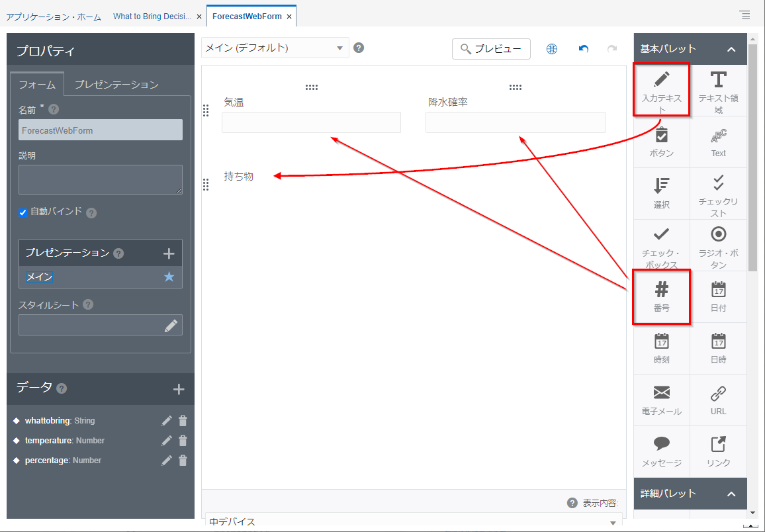The width and height of the screenshot is (765, 532).
Task: Click the 気温 input field on canvas
Action: click(x=311, y=122)
